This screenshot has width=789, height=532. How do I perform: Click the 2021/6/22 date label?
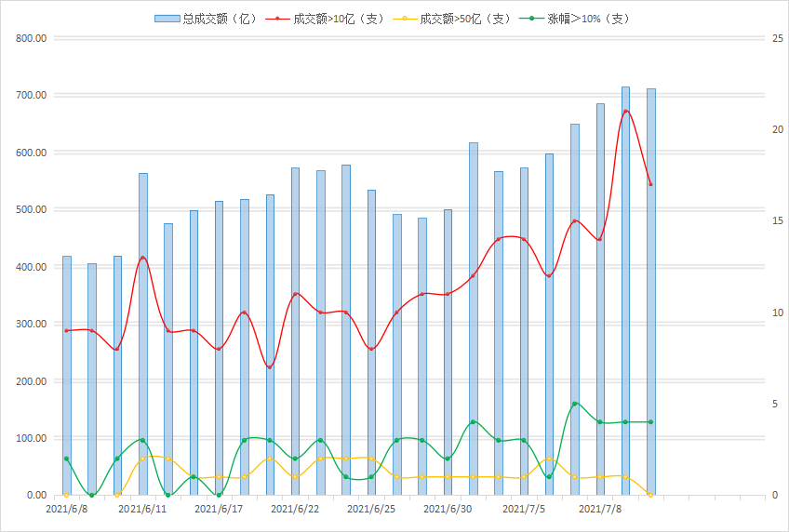coord(295,509)
